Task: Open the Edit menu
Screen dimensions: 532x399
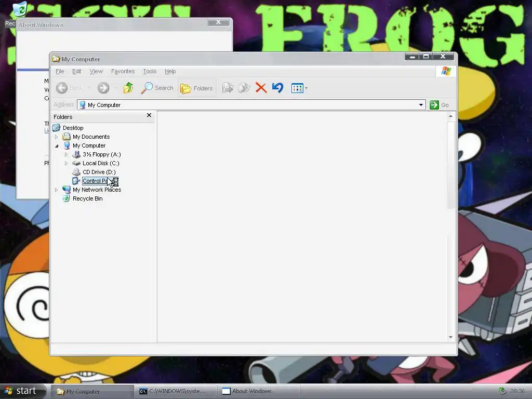Action: click(x=77, y=71)
